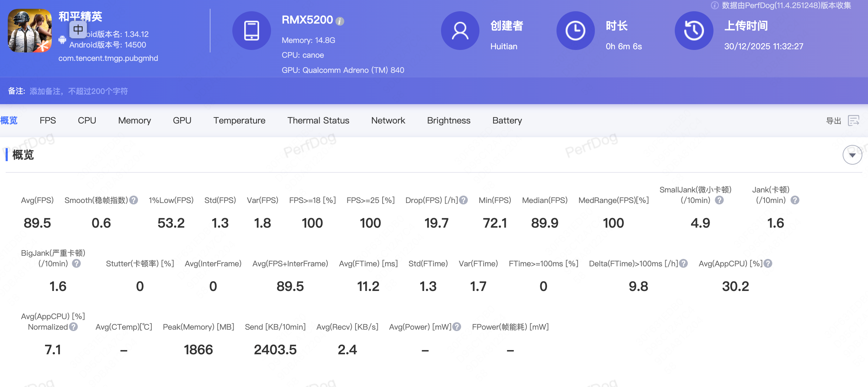Click the help icon beside Delta(FTime)>100ms
This screenshot has height=387, width=868.
point(684,264)
